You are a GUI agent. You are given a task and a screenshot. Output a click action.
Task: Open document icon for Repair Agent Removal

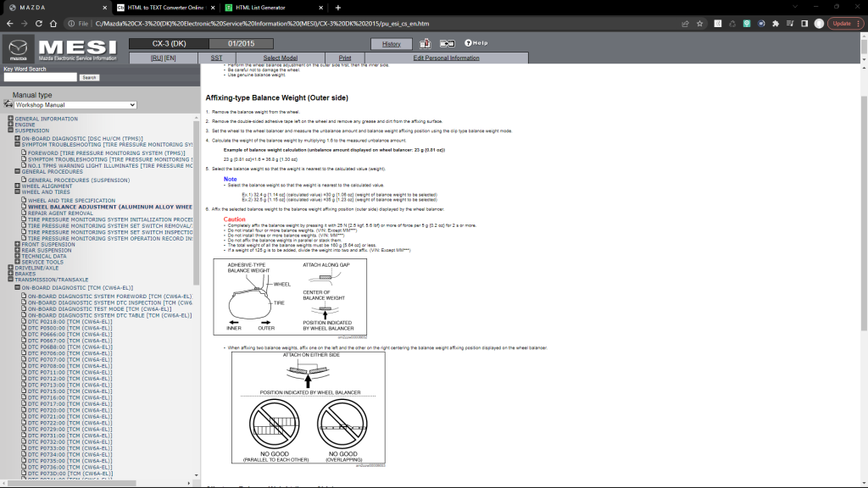(24, 213)
